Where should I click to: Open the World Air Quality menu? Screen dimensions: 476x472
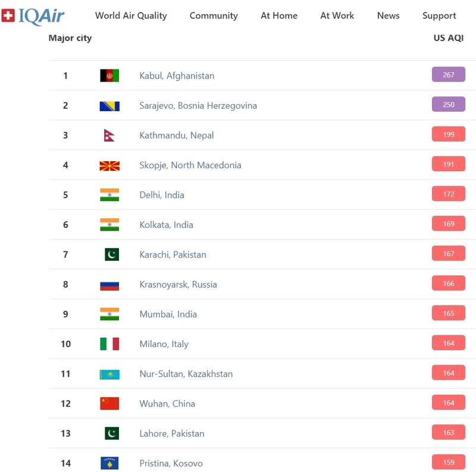[131, 16]
